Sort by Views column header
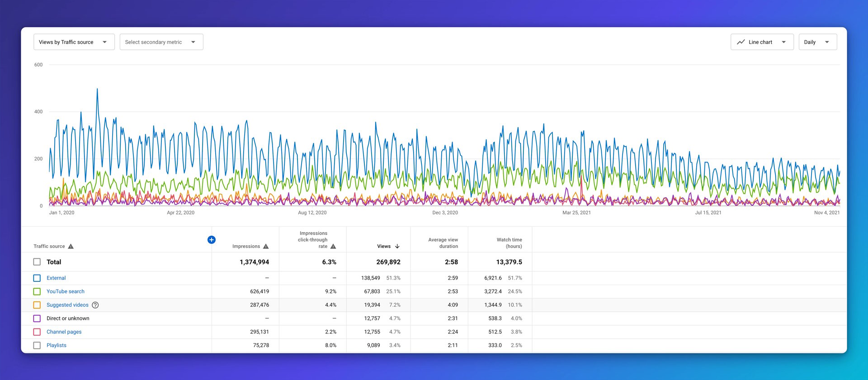 coord(384,247)
